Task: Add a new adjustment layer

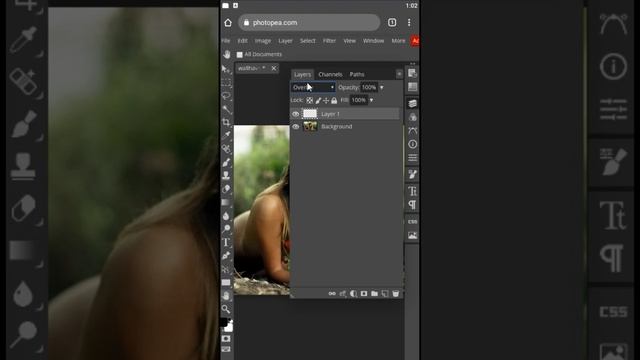Action: pos(353,293)
